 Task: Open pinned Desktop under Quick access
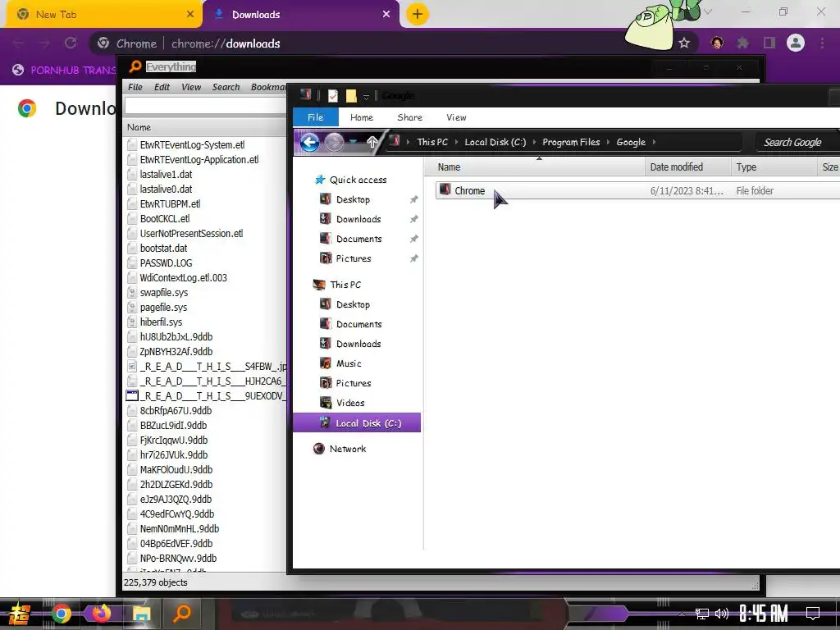[x=353, y=199]
